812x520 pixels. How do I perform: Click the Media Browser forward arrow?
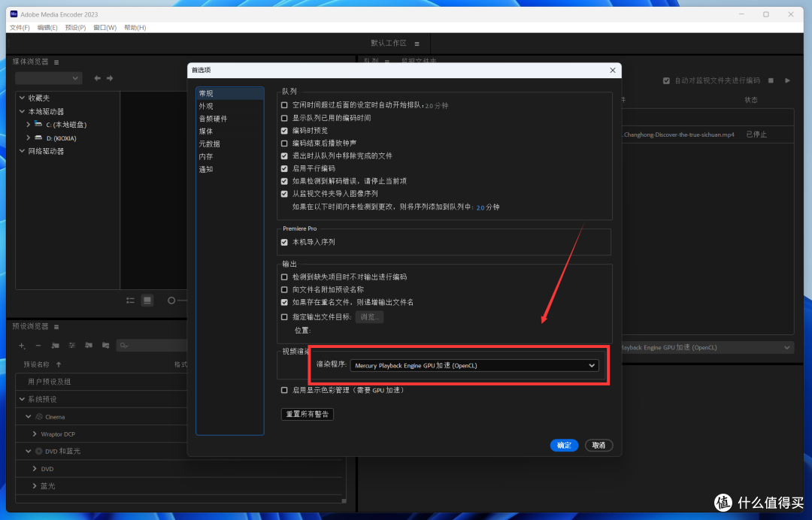click(x=110, y=78)
